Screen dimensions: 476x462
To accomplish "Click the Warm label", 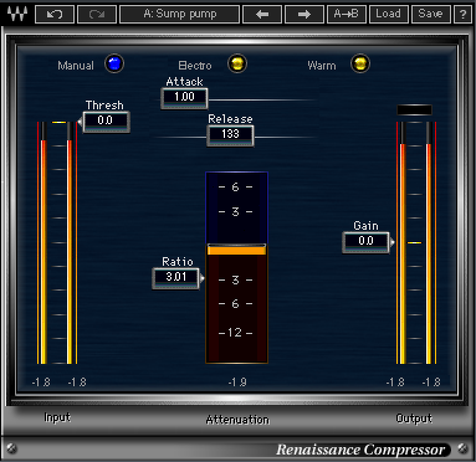I will [322, 66].
